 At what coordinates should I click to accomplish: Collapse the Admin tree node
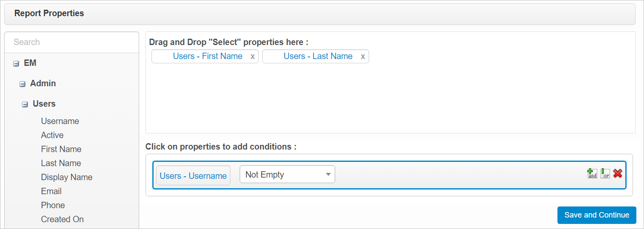click(x=22, y=84)
